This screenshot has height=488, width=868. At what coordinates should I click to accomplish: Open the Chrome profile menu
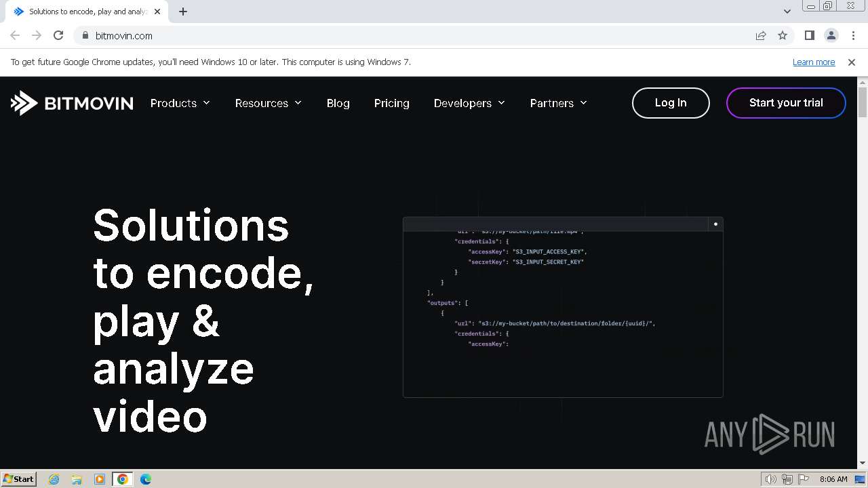click(x=831, y=35)
